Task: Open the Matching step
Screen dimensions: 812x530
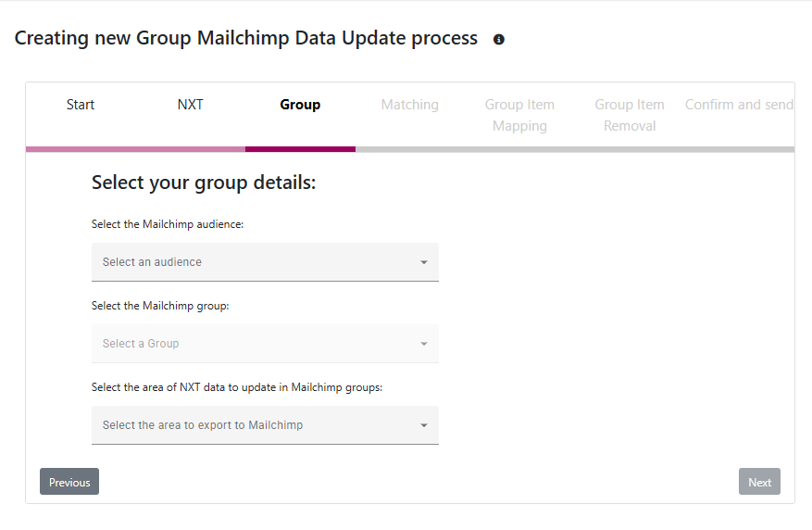Action: (x=409, y=105)
